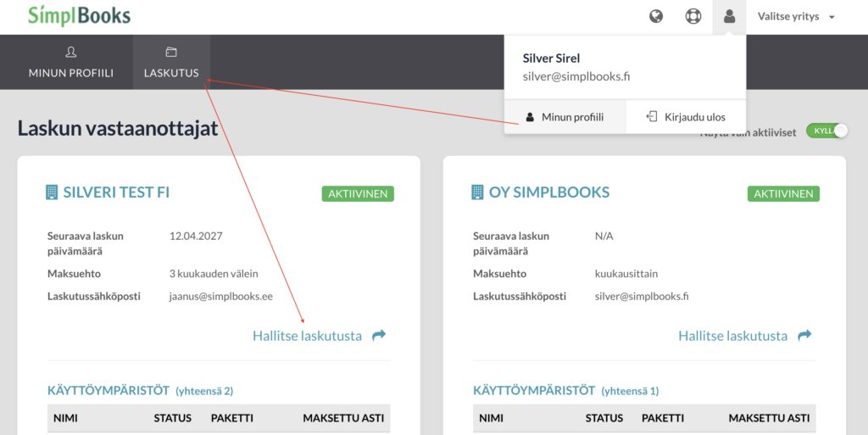Switch to the MINUN PROFIILI tab

point(71,62)
